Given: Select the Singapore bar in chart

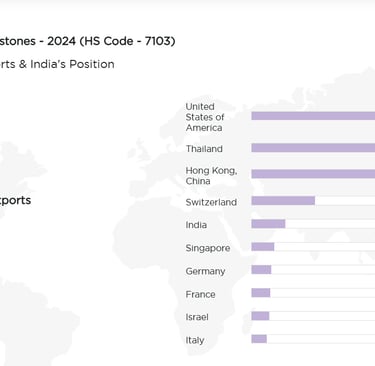Looking at the screenshot, I should (263, 247).
